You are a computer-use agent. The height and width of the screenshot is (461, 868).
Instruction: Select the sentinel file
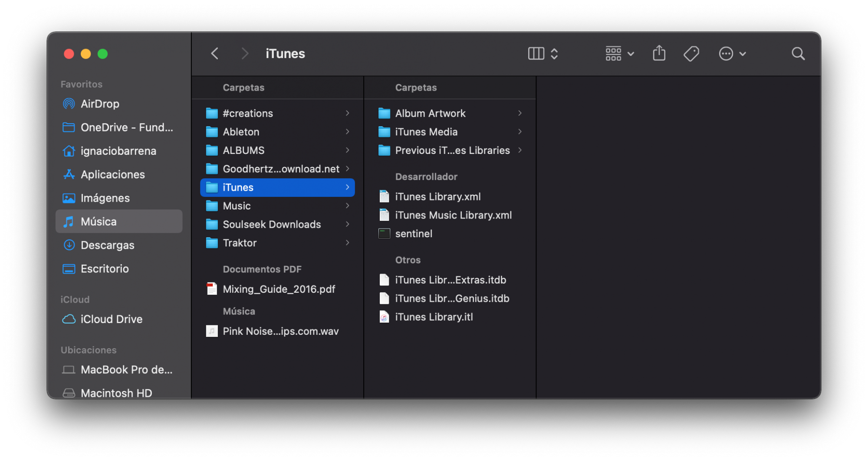tap(450, 234)
